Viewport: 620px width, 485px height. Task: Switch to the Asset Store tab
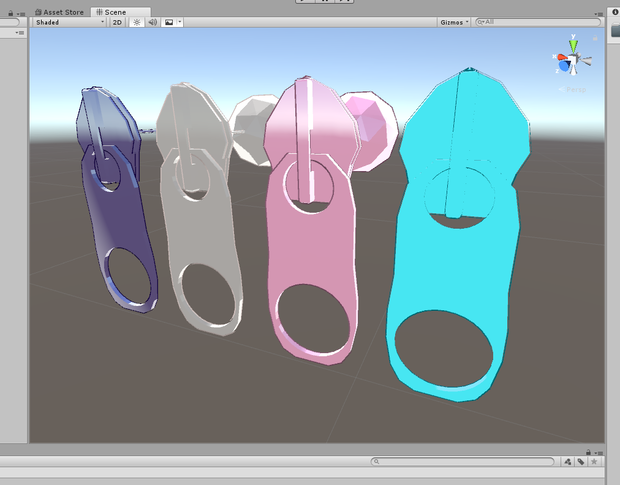tap(59, 12)
